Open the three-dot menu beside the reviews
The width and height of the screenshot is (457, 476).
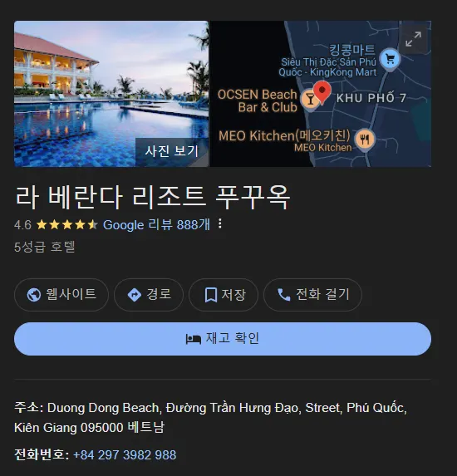(220, 224)
